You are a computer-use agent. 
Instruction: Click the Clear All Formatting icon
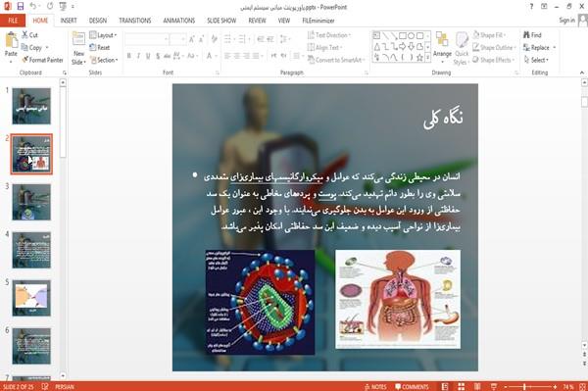point(214,39)
